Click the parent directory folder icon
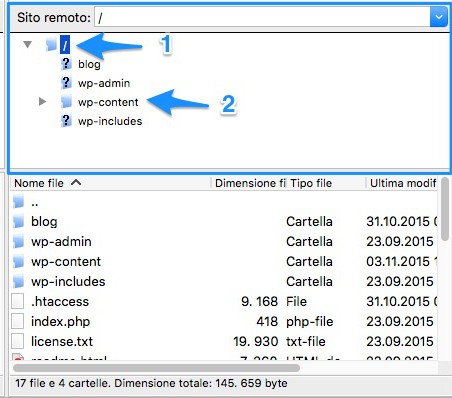452x398 pixels. click(x=18, y=202)
